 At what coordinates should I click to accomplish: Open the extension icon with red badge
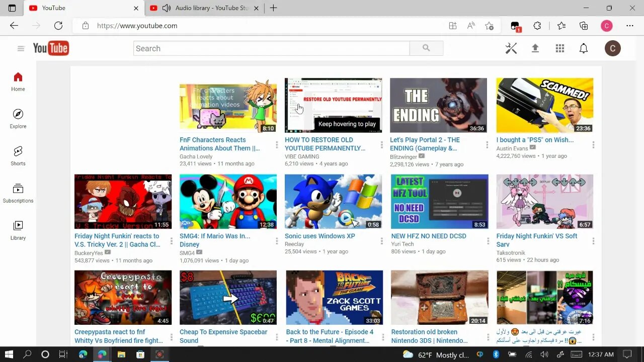click(x=515, y=26)
